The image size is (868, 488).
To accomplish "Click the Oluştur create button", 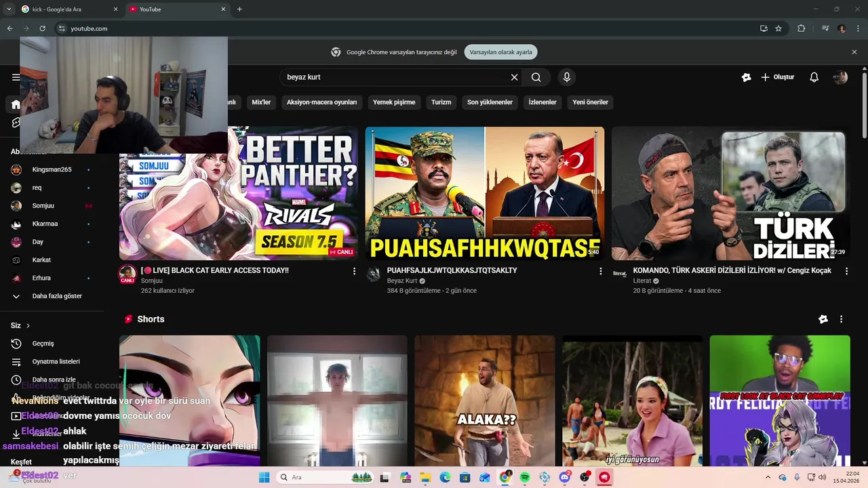I will 777,77.
